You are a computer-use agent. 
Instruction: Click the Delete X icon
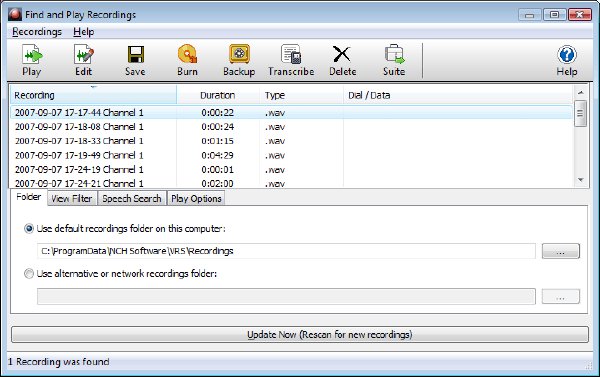[x=342, y=54]
